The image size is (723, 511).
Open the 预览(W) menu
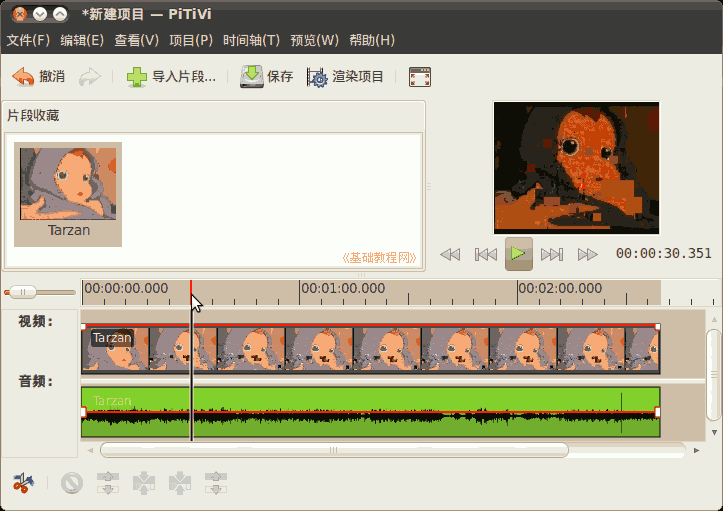pyautogui.click(x=314, y=41)
